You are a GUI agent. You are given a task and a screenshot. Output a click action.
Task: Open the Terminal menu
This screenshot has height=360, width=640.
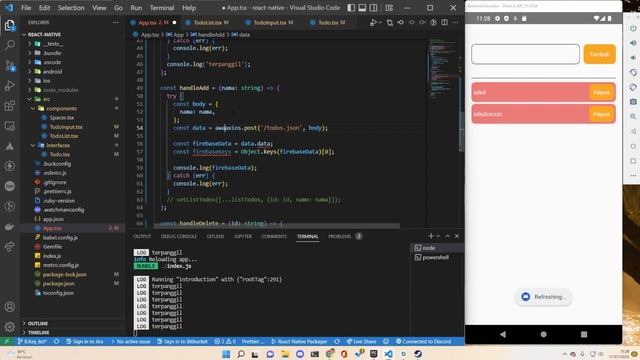(162, 8)
